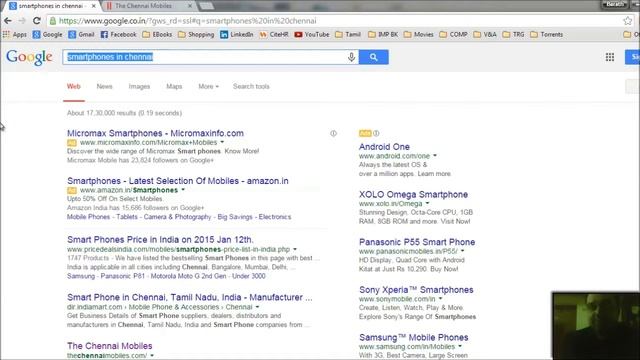
Task: Reload the page with refresh icon
Action: pyautogui.click(x=37, y=21)
